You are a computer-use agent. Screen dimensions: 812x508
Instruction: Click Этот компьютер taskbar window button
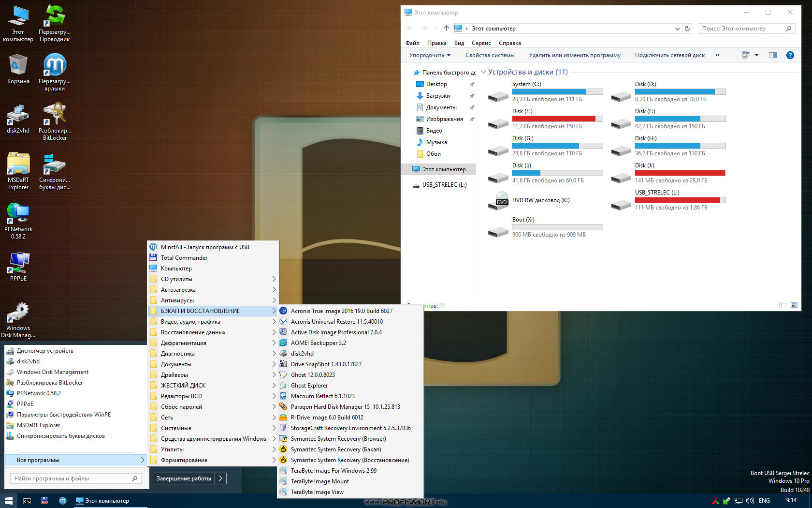pos(111,501)
